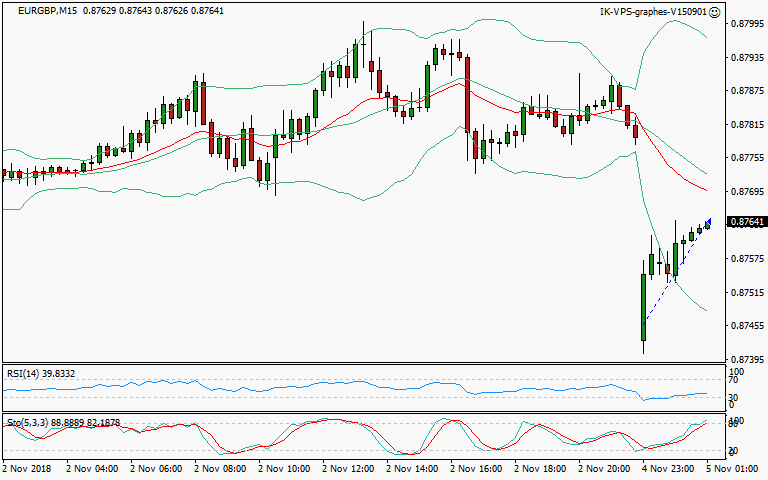768x480 pixels.
Task: Click the 0.87345 price level on scale
Action: (x=746, y=359)
